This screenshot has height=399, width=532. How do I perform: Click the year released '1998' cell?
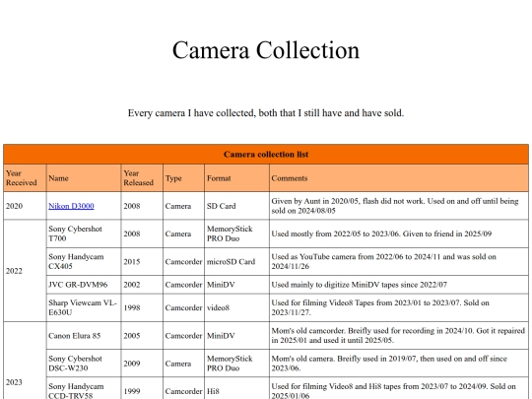point(142,307)
